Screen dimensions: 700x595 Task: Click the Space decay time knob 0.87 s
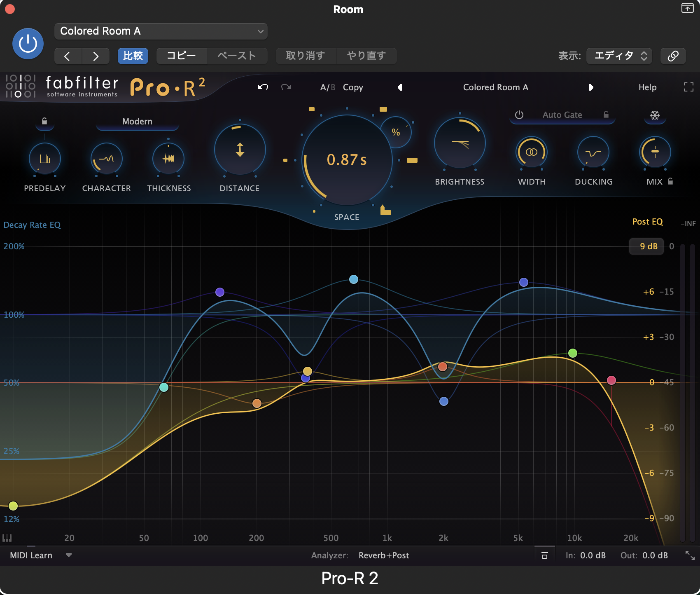coord(347,160)
